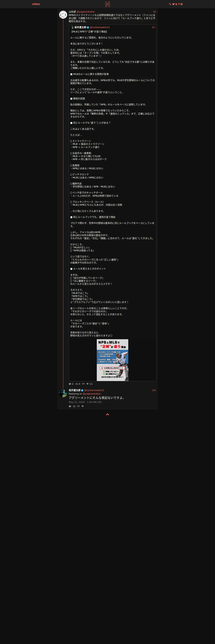The image size is (215, 644).
Task: Click the line ・NPB → ルールブック通り
Action: coord(85,147)
